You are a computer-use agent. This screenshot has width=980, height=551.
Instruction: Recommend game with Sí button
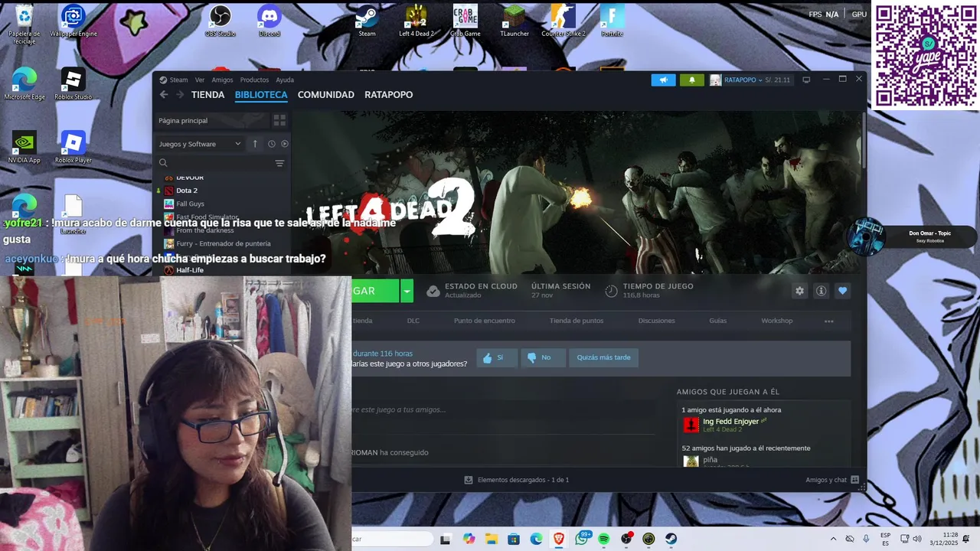click(x=496, y=357)
